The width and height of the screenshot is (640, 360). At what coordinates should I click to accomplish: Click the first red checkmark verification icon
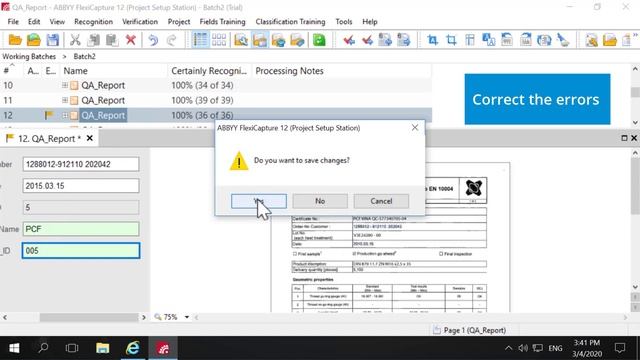click(x=349, y=40)
